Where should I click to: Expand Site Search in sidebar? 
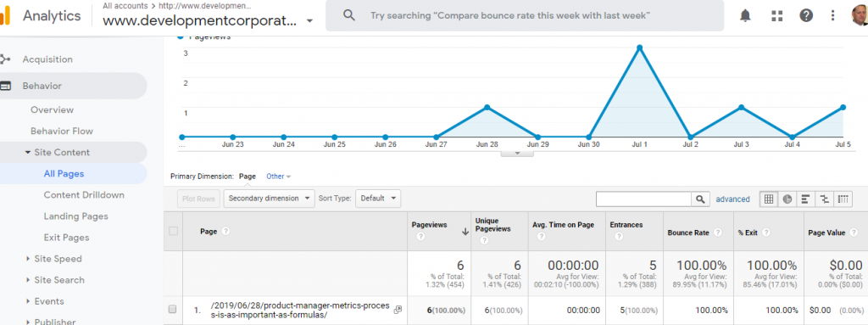point(28,280)
